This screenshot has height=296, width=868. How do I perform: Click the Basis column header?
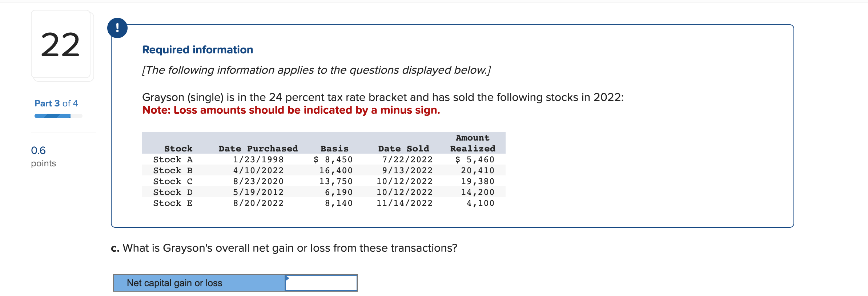click(334, 149)
